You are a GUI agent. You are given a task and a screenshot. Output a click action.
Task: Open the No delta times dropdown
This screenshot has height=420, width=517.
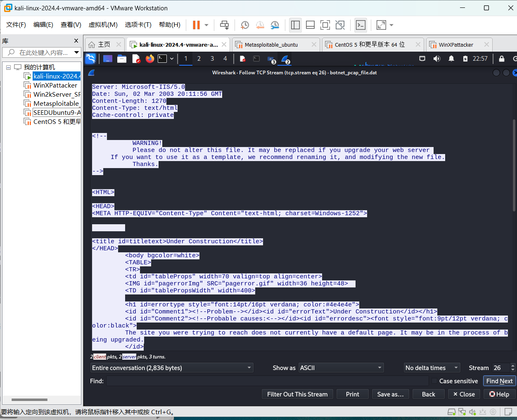(432, 368)
